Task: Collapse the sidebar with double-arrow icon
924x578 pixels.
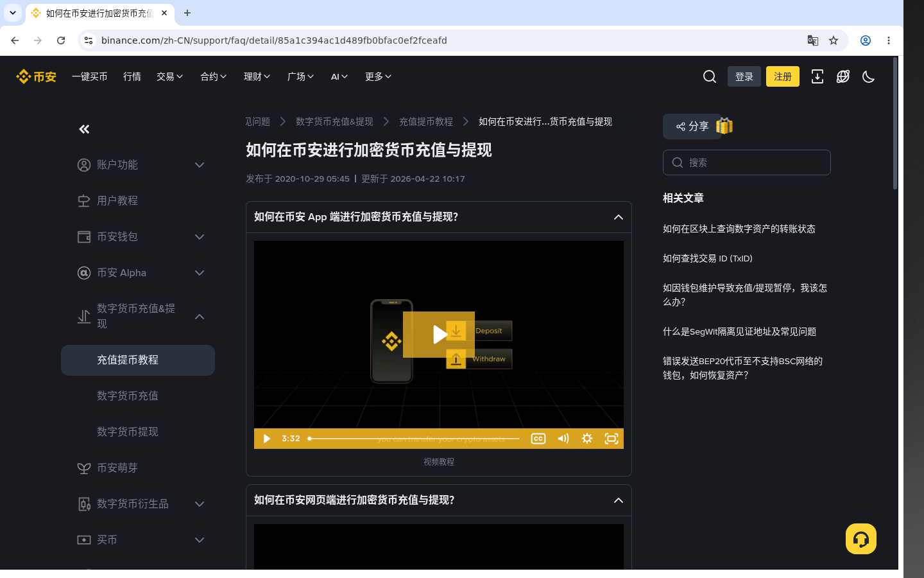Action: click(x=84, y=129)
